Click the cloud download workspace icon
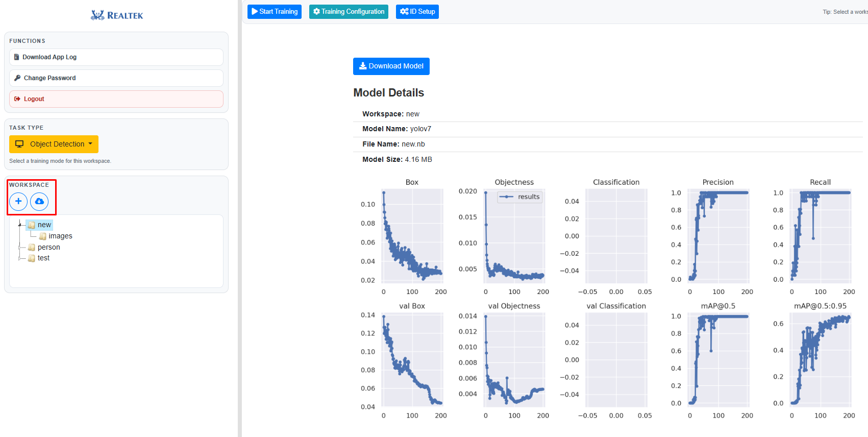The height and width of the screenshot is (437, 868). coord(39,202)
